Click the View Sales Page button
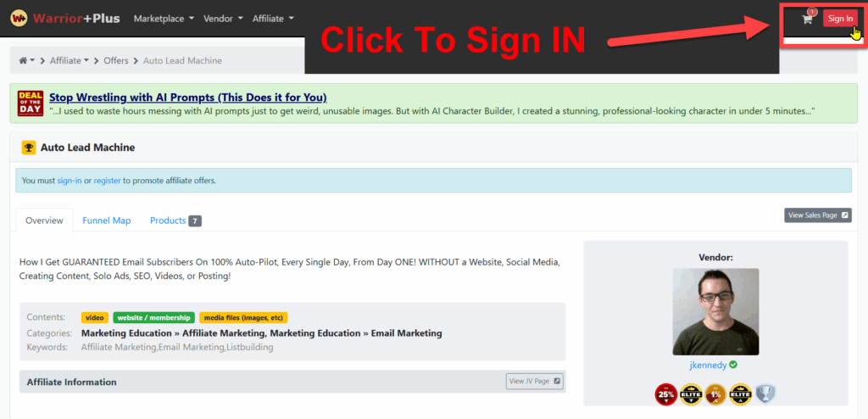The width and height of the screenshot is (868, 419). (x=817, y=215)
